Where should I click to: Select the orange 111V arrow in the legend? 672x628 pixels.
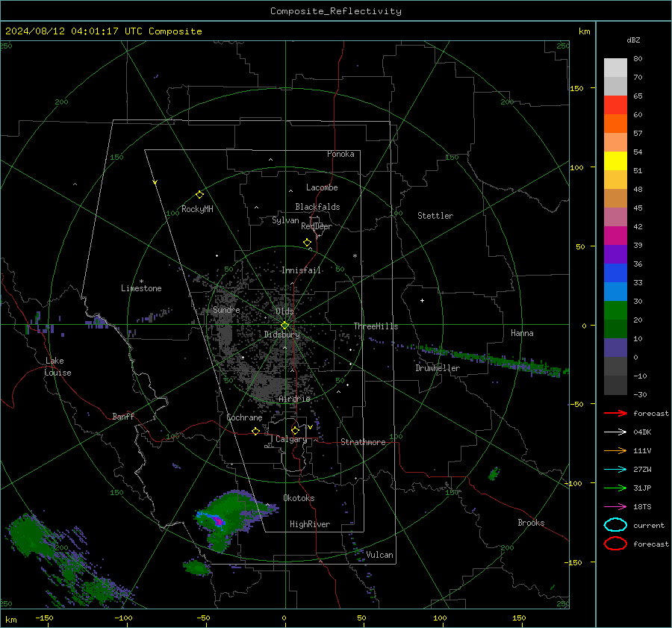[x=615, y=450]
